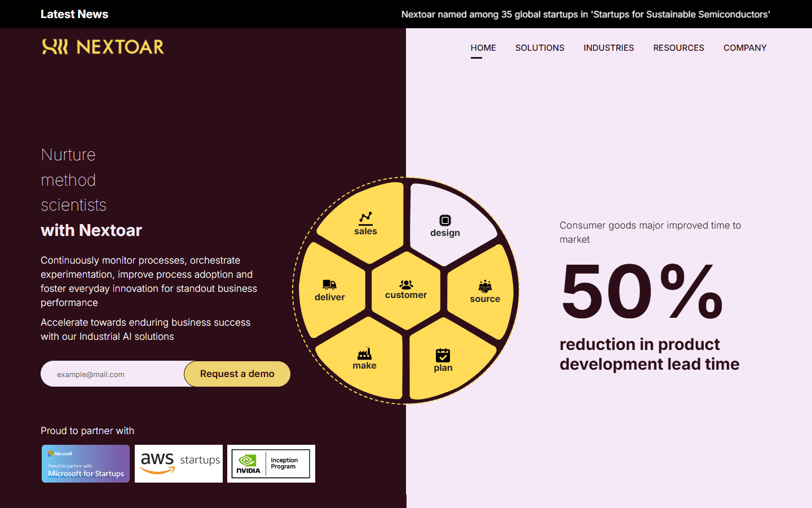
Task: Click the Request a demo button
Action: (x=237, y=374)
